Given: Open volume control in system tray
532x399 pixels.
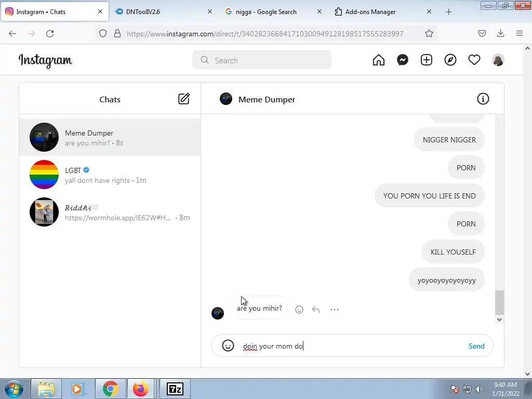Looking at the screenshot, I should (480, 389).
